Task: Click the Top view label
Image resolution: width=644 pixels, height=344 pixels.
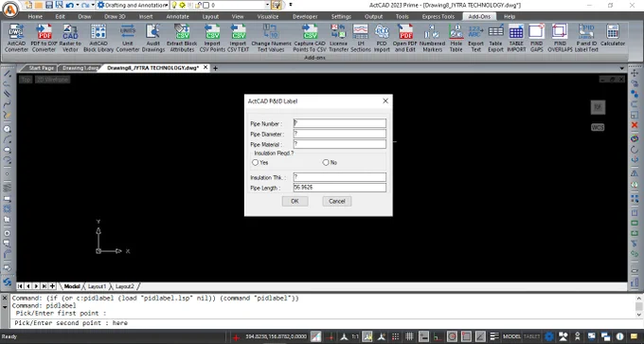Action: click(x=26, y=80)
